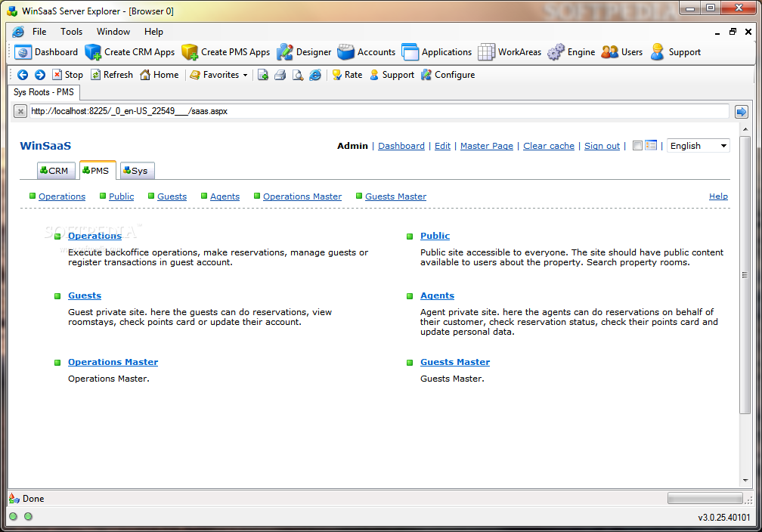Open the Help menu
The image size is (762, 532).
pyautogui.click(x=153, y=32)
